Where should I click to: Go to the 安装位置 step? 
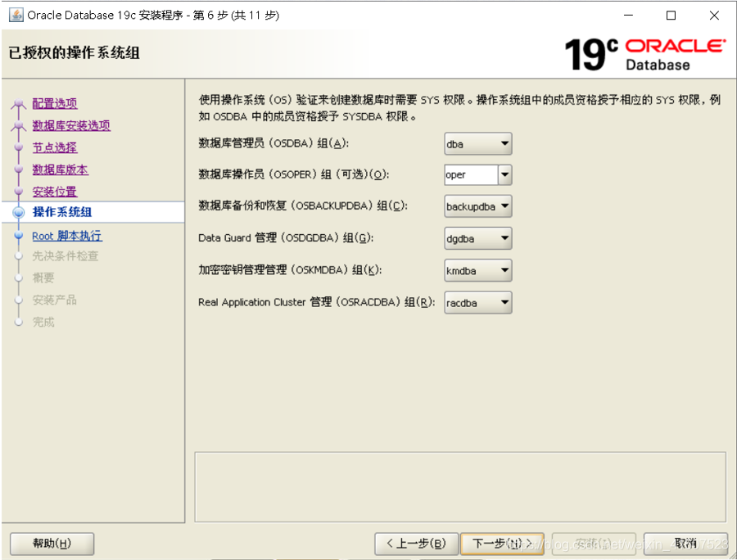coord(55,192)
